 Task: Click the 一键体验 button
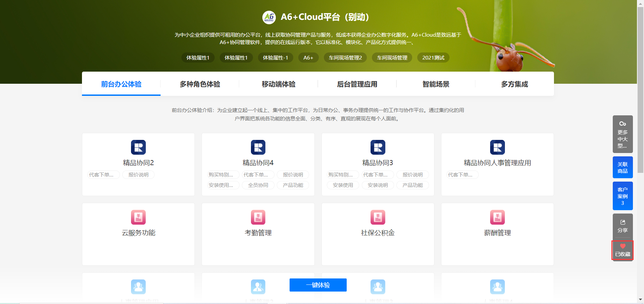pos(318,285)
